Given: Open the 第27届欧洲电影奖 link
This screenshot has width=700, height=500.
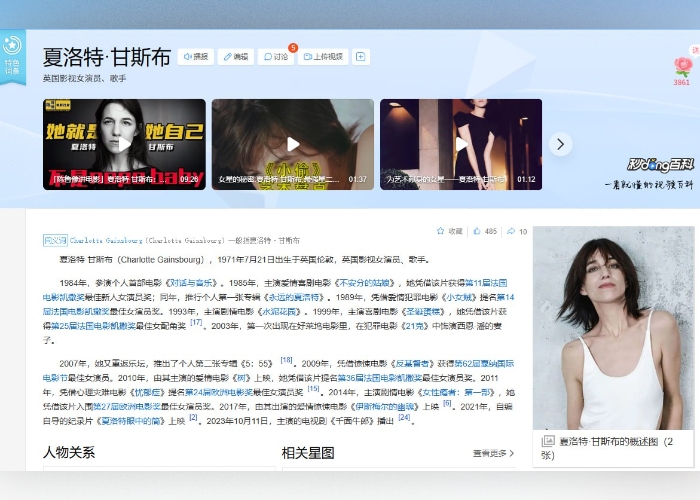Looking at the screenshot, I should [126, 407].
